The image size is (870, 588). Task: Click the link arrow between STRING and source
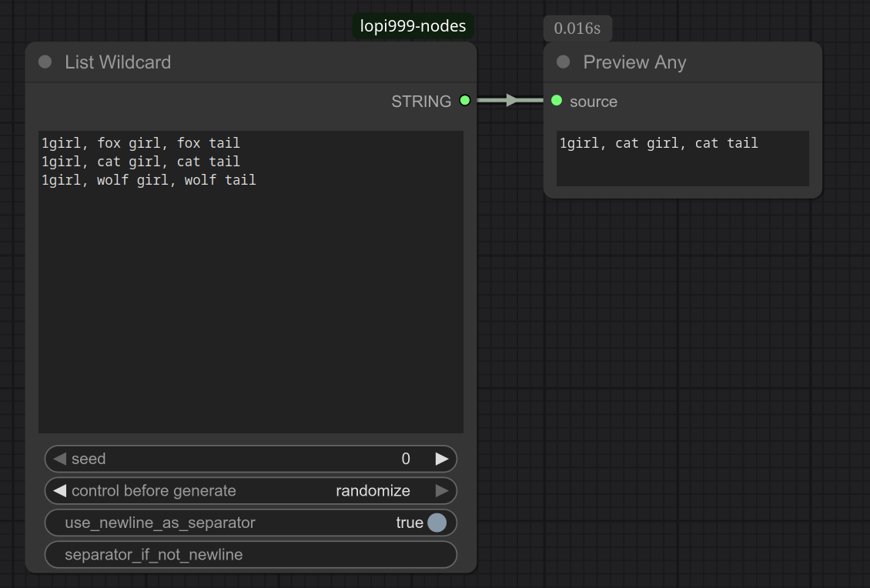510,100
